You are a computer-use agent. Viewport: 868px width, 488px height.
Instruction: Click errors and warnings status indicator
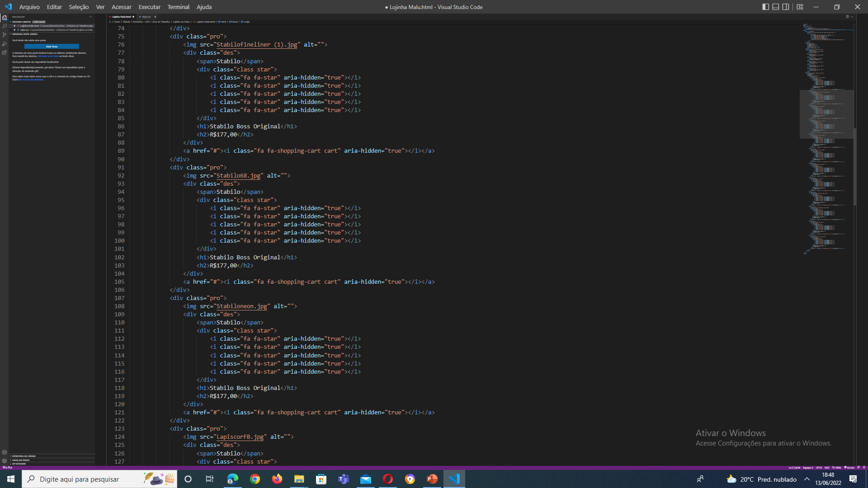click(8, 468)
